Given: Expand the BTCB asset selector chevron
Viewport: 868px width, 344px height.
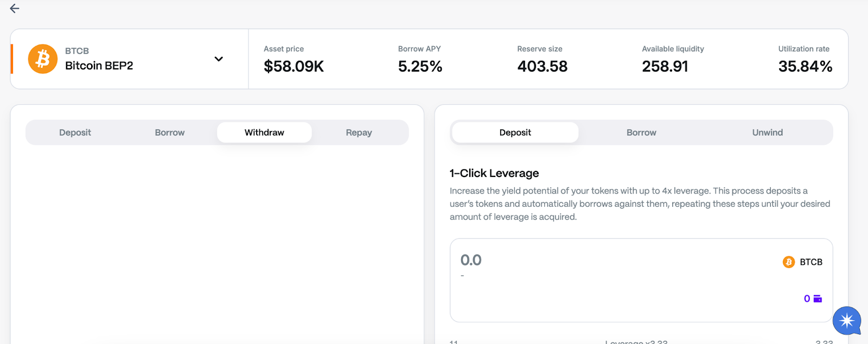Looking at the screenshot, I should click(219, 59).
